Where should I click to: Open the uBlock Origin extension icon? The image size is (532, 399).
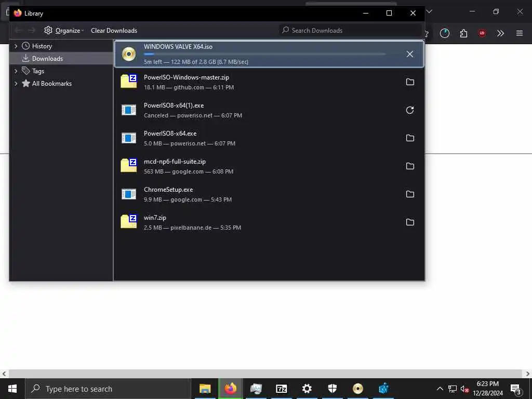point(482,33)
